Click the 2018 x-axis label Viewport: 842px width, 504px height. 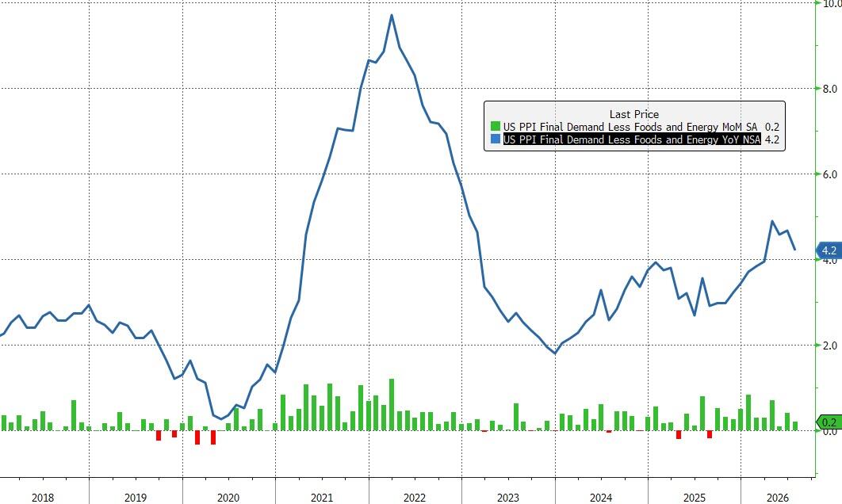pos(43,498)
